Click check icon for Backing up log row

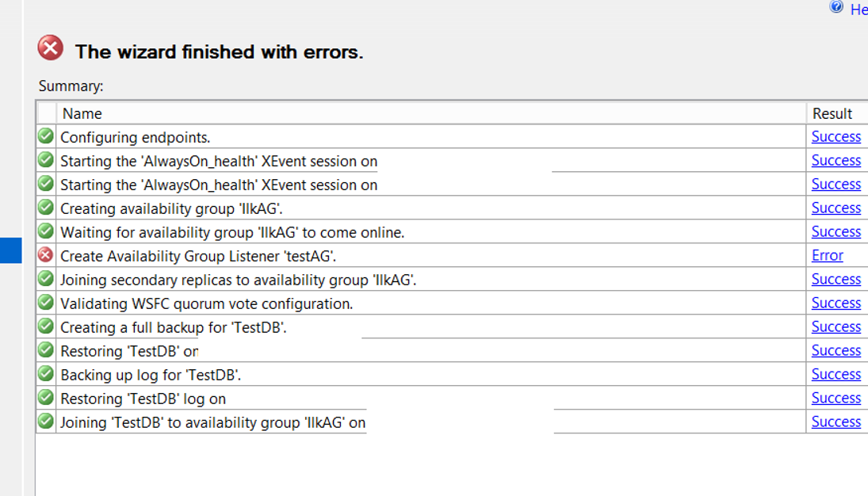[45, 374]
